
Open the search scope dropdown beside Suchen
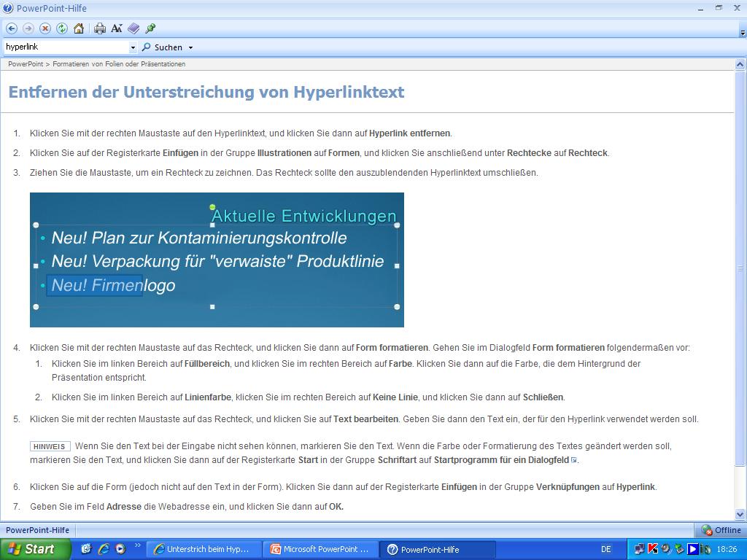pyautogui.click(x=190, y=47)
